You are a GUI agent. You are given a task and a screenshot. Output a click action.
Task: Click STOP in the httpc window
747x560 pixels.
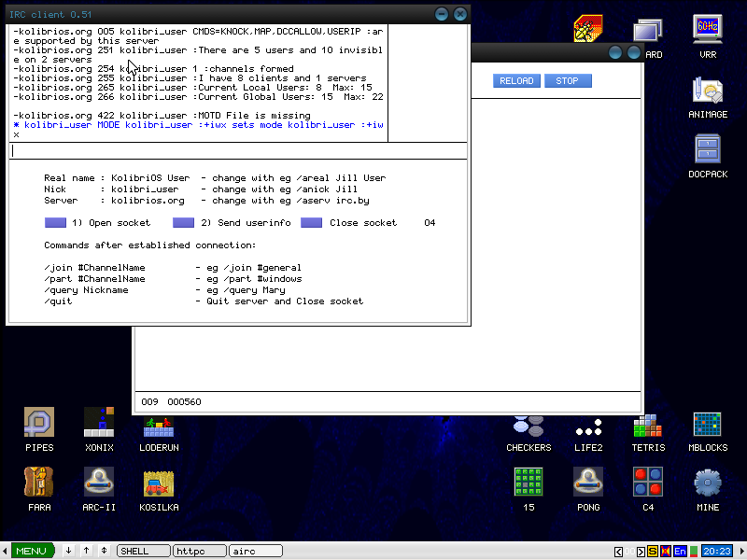568,81
